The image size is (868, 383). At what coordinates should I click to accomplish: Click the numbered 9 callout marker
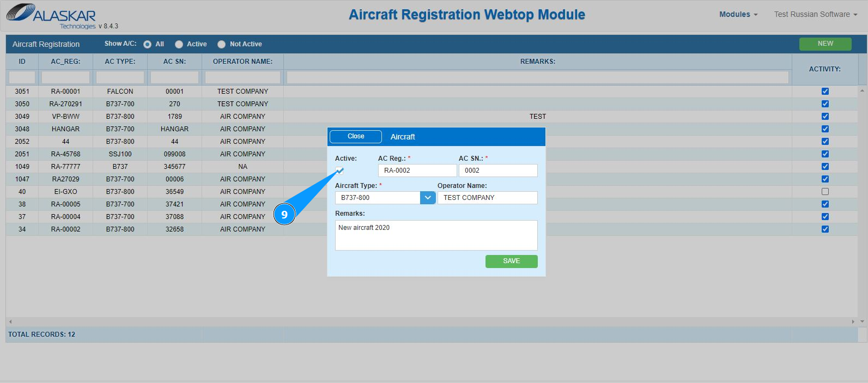(x=284, y=215)
